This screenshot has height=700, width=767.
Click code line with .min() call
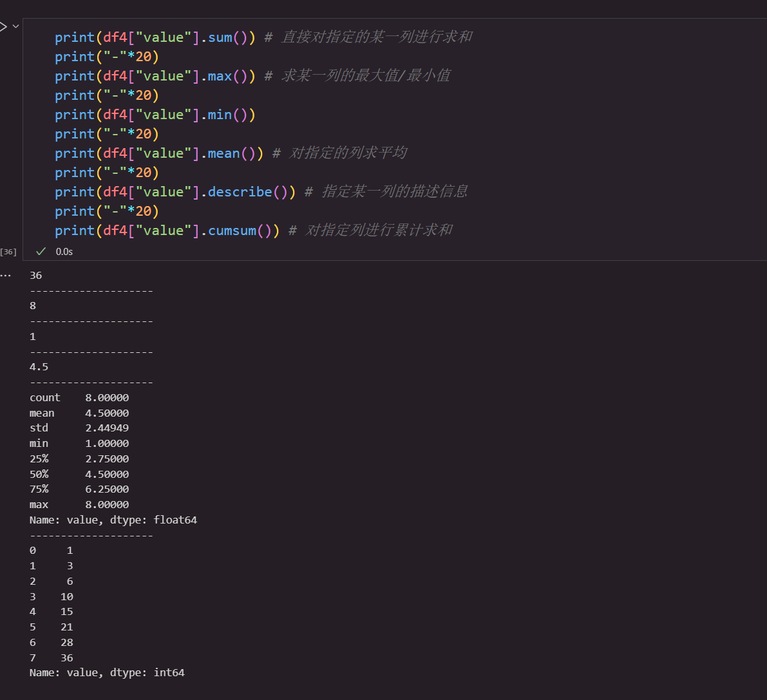[x=155, y=115]
